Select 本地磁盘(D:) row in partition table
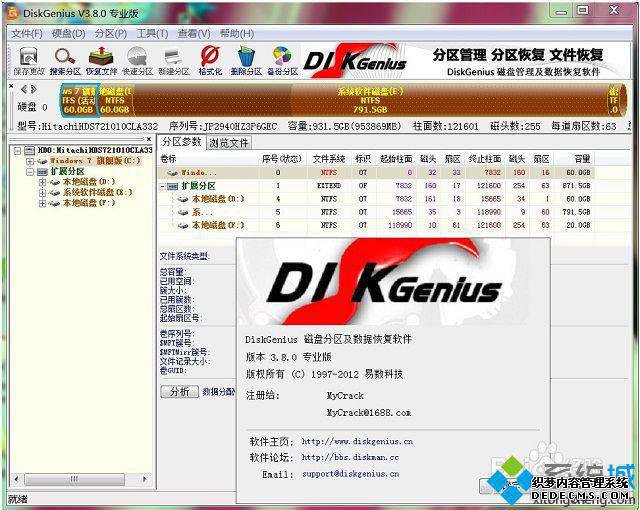Viewport: 640px width, 510px height. 376,199
